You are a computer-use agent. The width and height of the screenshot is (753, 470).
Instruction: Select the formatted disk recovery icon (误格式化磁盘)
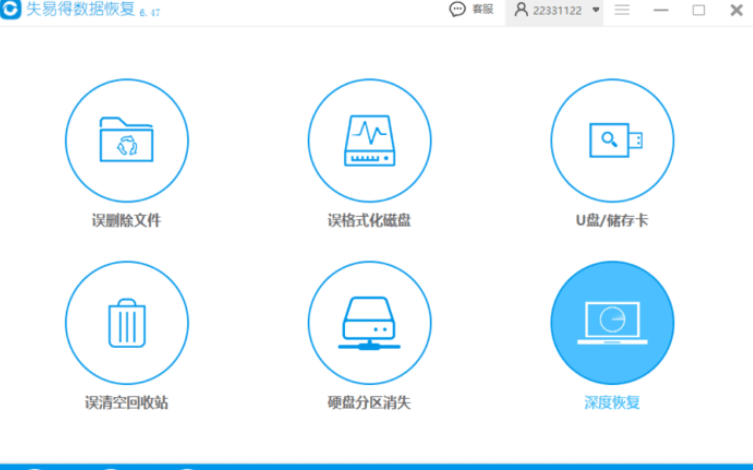point(369,141)
